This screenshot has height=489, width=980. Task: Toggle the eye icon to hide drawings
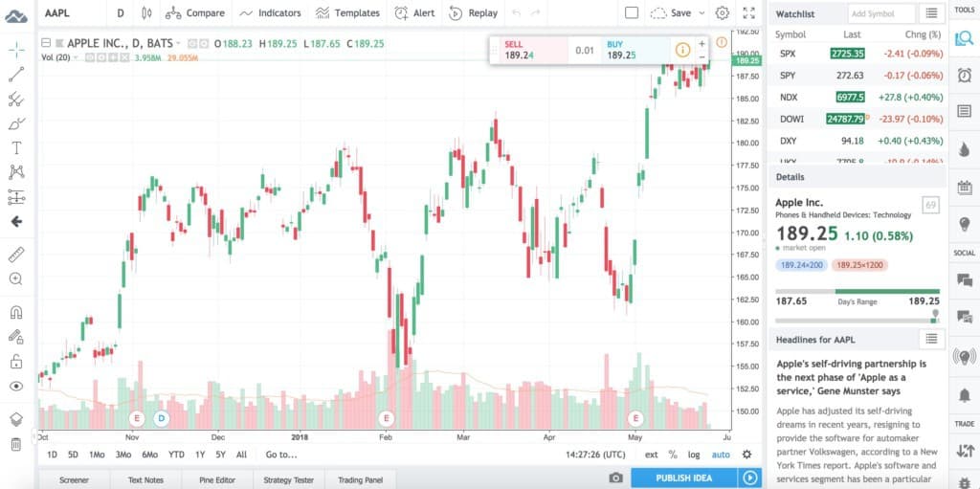[x=16, y=386]
